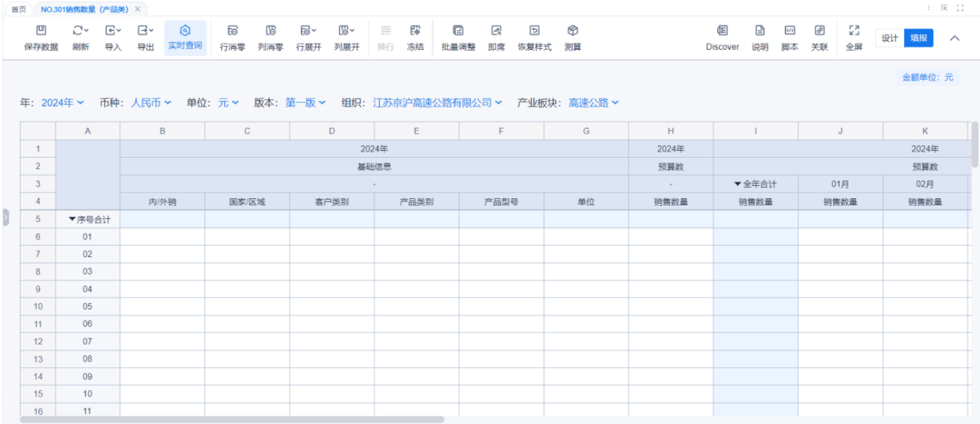Switch to 填报 fill-in mode
This screenshot has height=424, width=980.
918,38
